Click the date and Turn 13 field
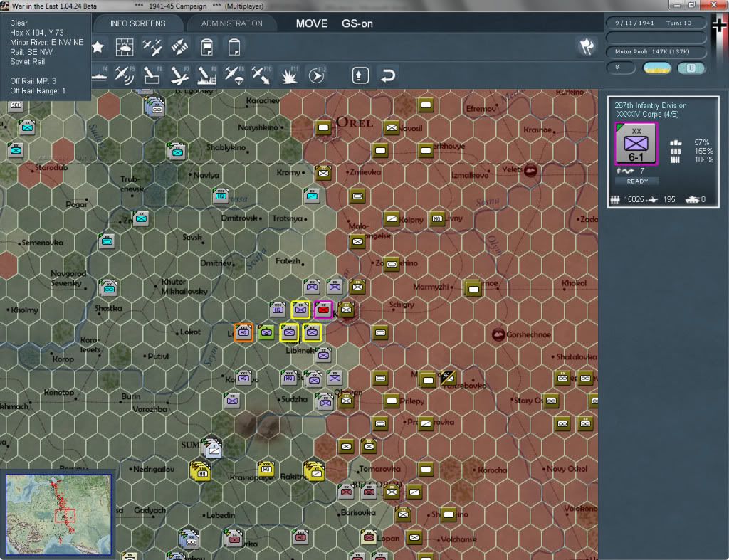This screenshot has height=560, width=729. point(655,23)
